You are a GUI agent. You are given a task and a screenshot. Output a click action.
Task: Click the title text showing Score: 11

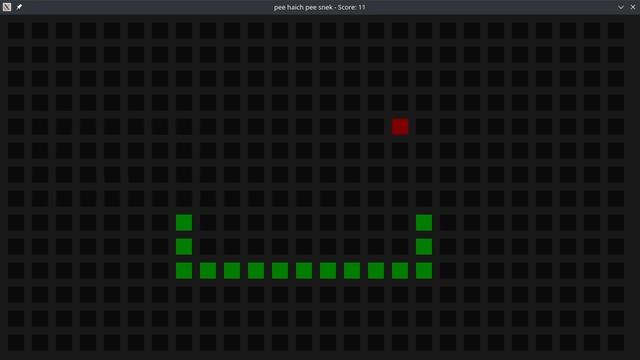tap(320, 7)
